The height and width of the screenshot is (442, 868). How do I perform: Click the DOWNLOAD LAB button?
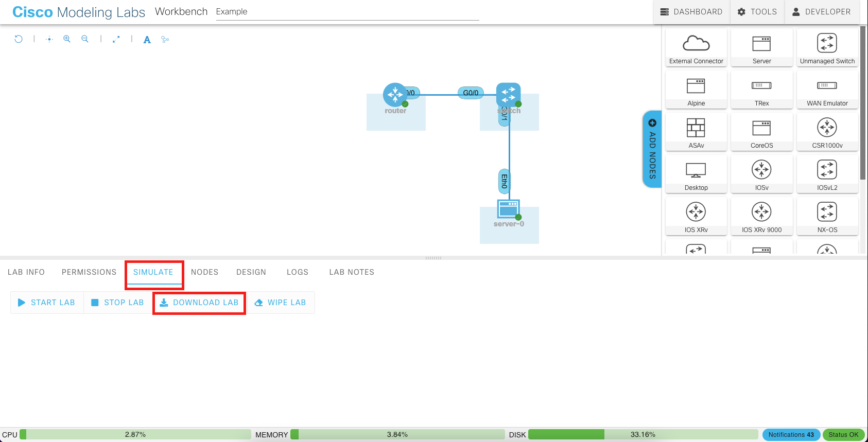[x=199, y=303]
